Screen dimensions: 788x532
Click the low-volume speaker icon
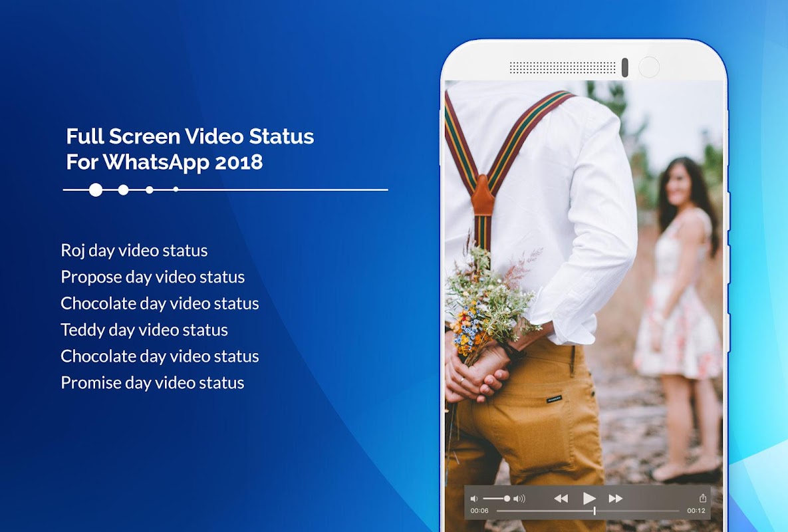point(473,499)
